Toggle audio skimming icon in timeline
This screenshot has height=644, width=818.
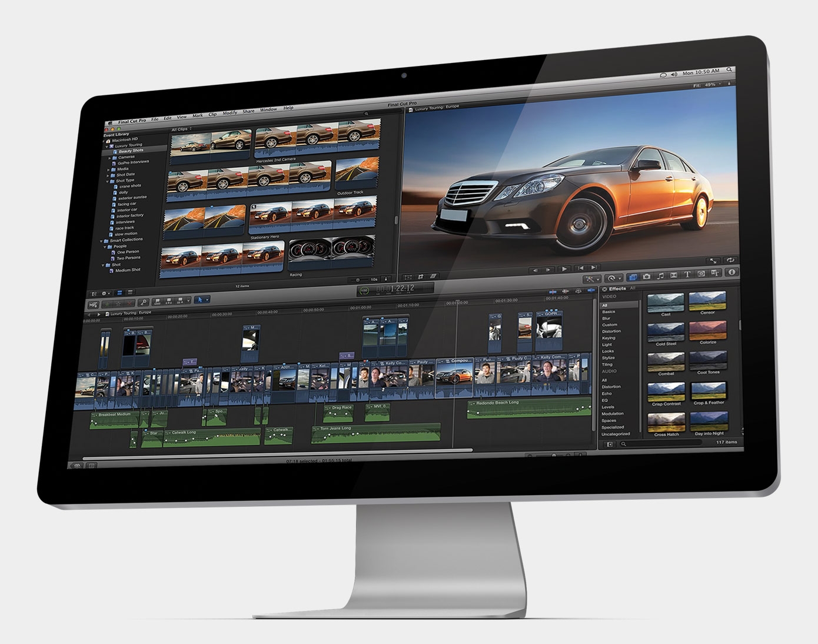coord(566,291)
